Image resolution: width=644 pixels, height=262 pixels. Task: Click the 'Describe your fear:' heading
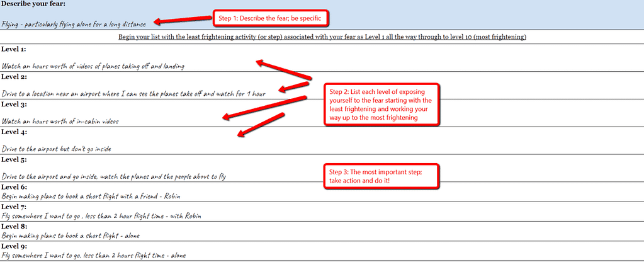(33, 4)
